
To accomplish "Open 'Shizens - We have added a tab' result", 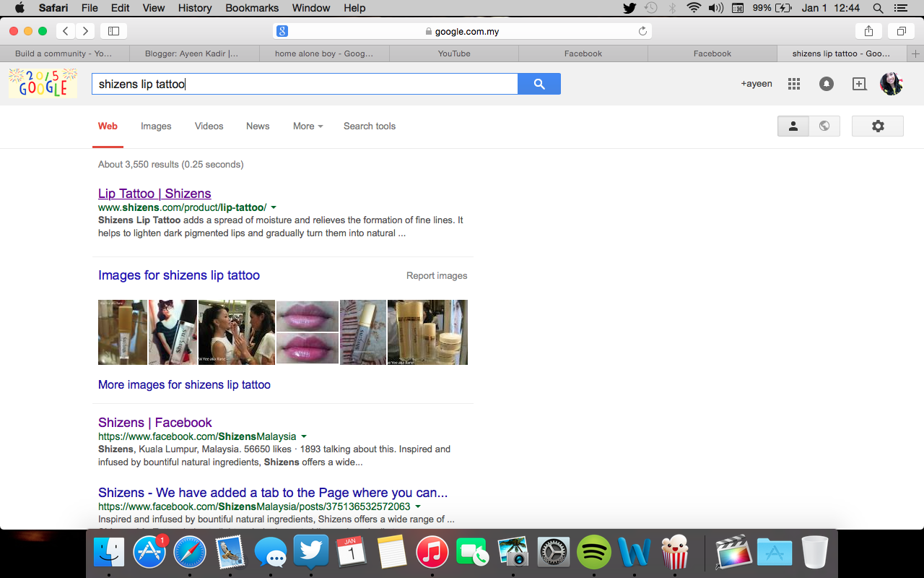I will (273, 493).
